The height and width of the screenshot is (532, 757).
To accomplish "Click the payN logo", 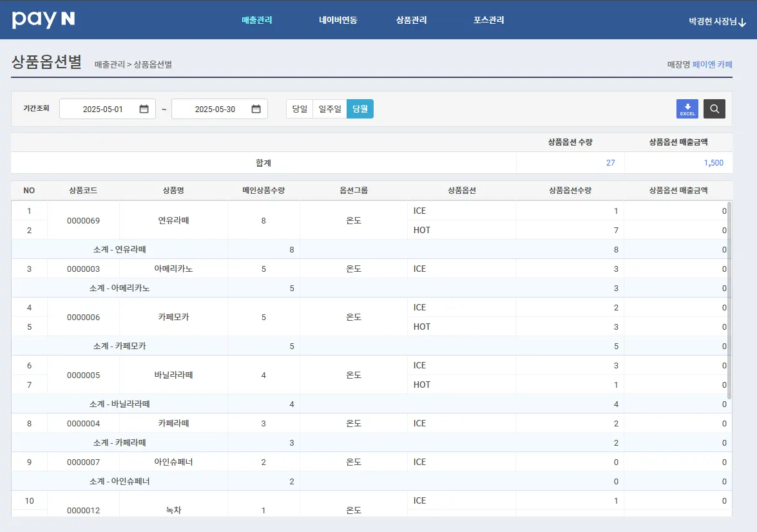I will click(x=43, y=19).
